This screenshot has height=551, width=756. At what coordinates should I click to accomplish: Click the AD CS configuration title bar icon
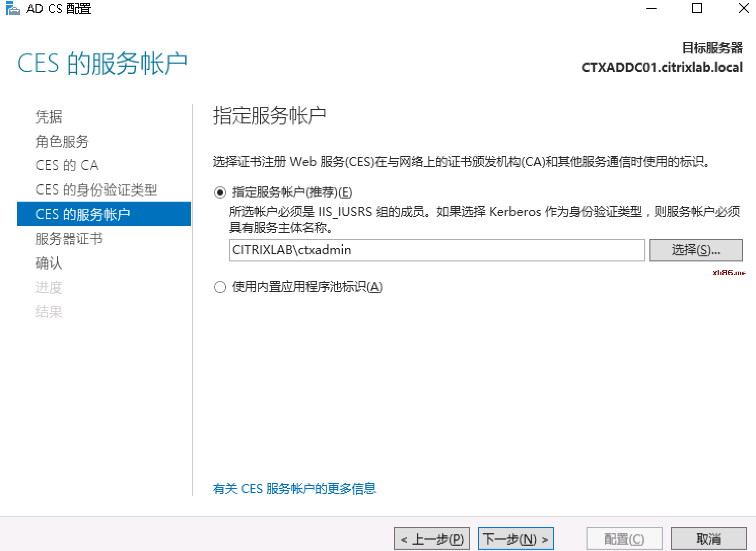(x=13, y=8)
